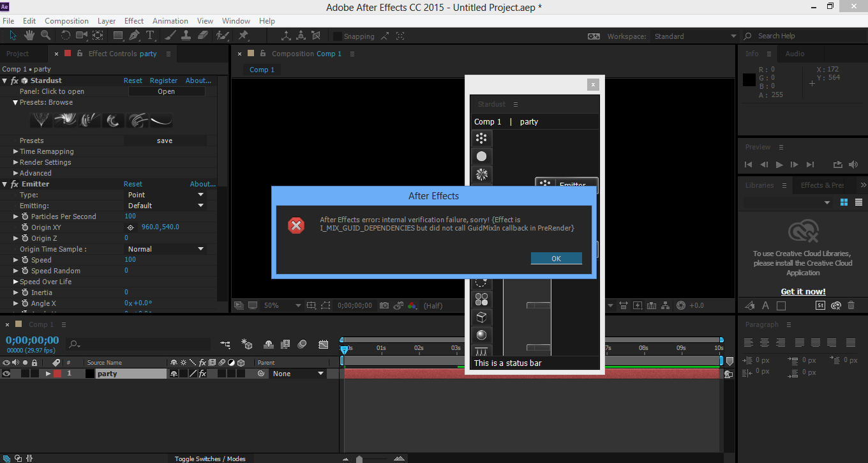This screenshot has width=868, height=463.
Task: Click the Stardust cube model icon
Action: pos(481,317)
